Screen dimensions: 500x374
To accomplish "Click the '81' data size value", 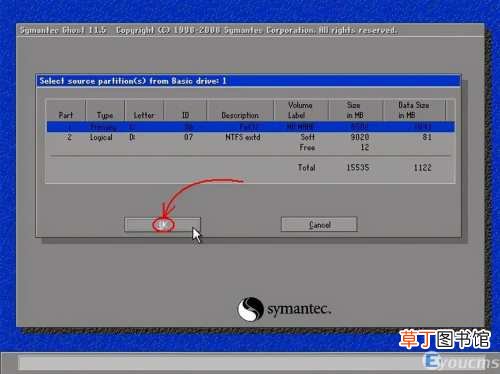I will tap(427, 137).
